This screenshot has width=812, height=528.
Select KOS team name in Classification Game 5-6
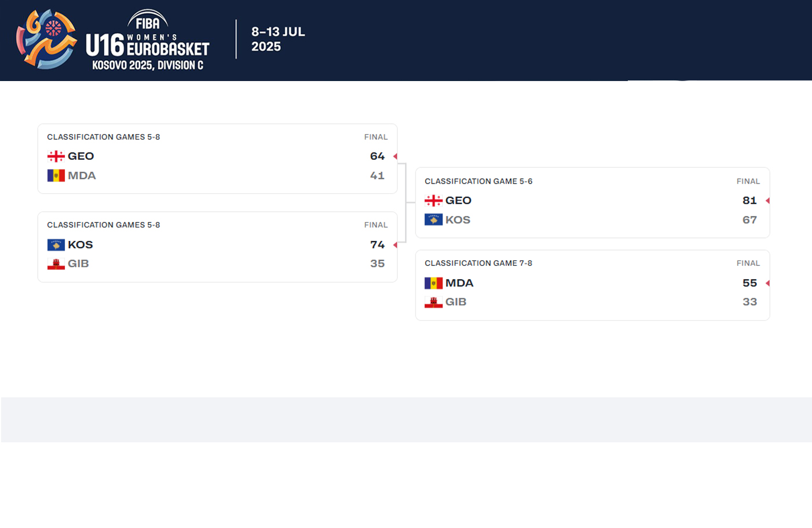coord(458,220)
